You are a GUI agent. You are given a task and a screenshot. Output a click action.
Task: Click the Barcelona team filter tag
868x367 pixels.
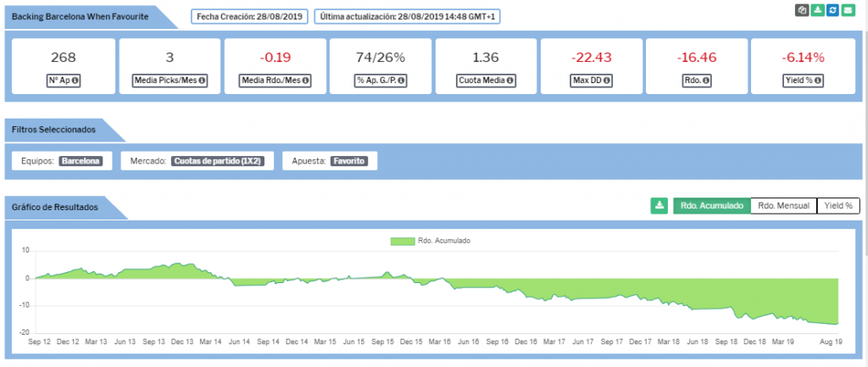click(x=81, y=160)
